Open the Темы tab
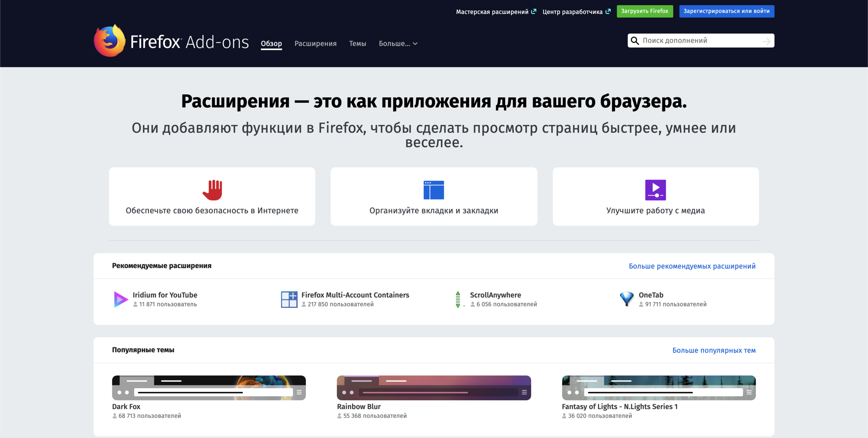Image resolution: width=868 pixels, height=438 pixels. click(357, 44)
